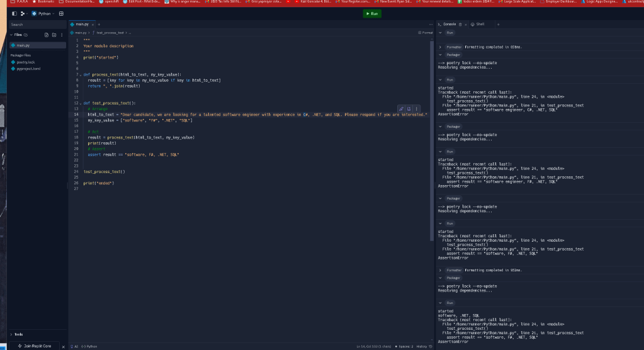Collapse the first Packager entry in console
Viewport: 644px width, 350px height.
(440, 55)
